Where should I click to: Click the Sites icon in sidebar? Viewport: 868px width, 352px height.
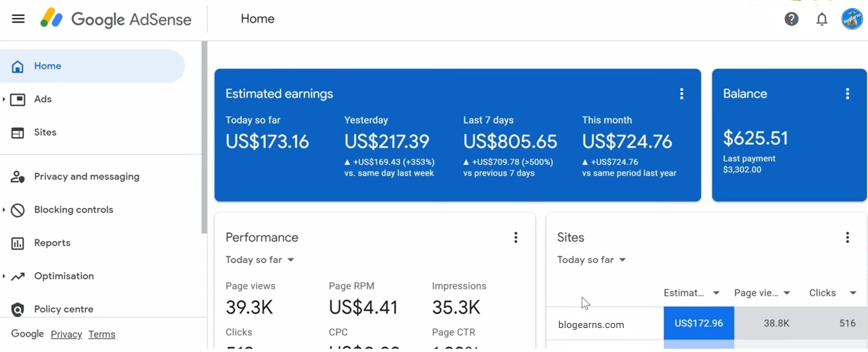coord(18,133)
